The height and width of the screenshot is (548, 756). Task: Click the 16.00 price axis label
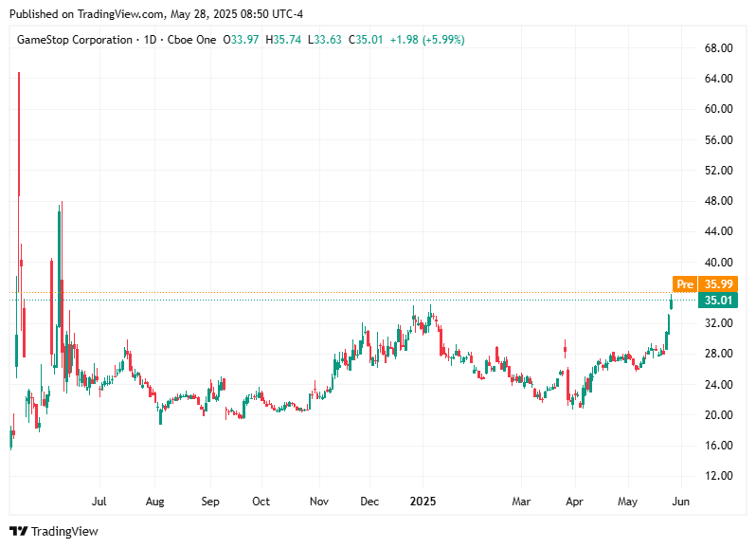coord(718,446)
